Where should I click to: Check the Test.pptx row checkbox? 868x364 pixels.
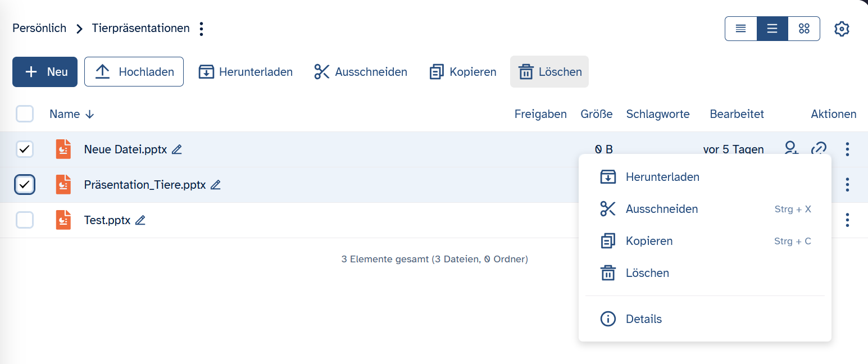coord(25,220)
